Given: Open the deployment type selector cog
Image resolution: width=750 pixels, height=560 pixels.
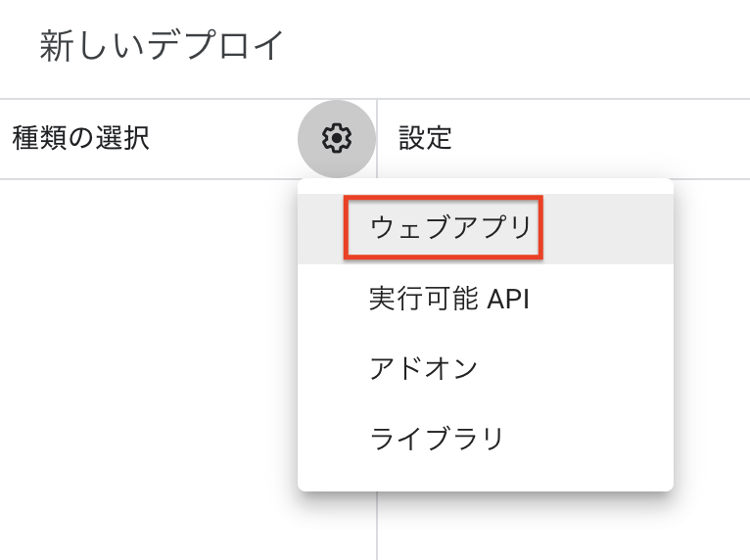Looking at the screenshot, I should [336, 139].
